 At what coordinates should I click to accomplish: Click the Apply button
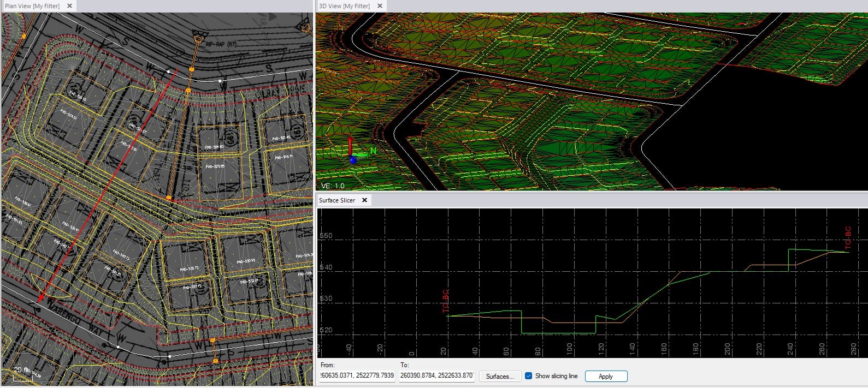[x=606, y=377]
